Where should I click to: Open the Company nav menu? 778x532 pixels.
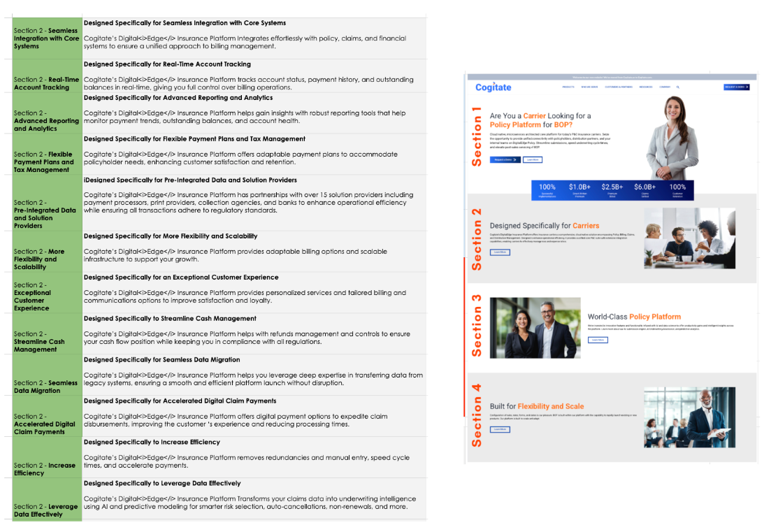665,87
